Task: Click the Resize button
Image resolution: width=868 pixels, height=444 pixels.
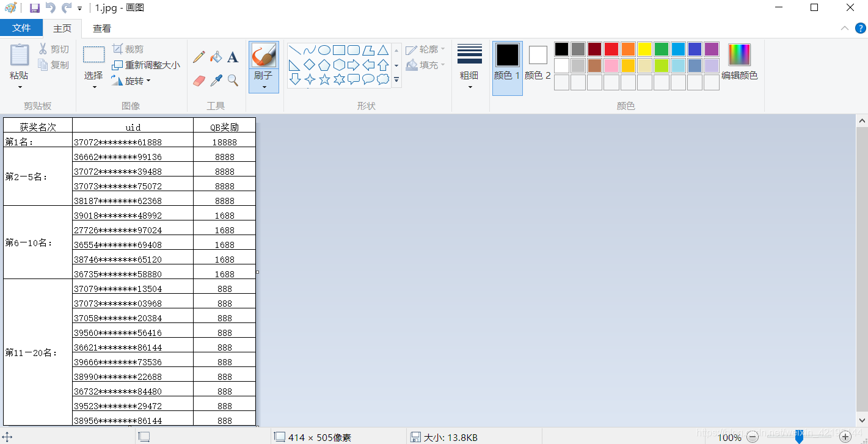Action: [146, 65]
